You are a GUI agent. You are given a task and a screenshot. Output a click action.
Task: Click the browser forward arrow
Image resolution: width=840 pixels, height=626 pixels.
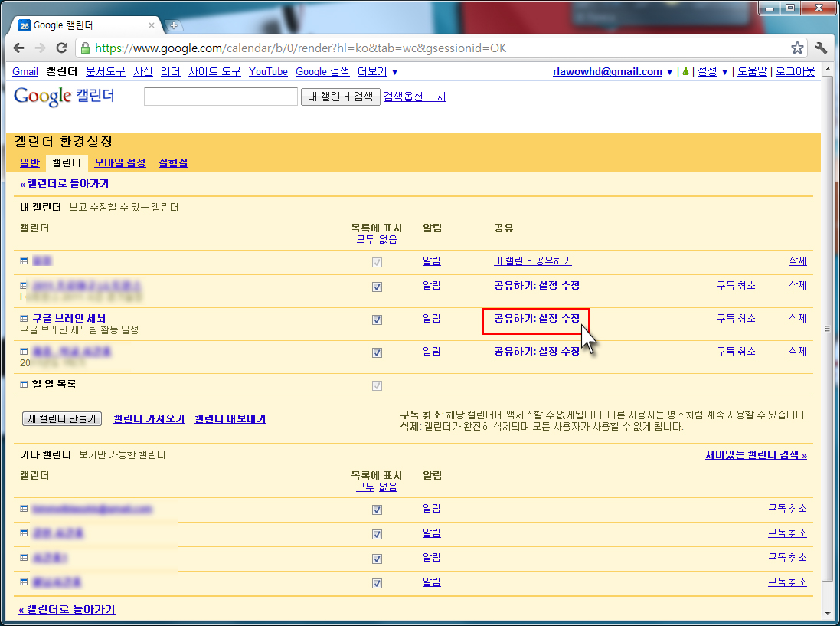pos(40,48)
